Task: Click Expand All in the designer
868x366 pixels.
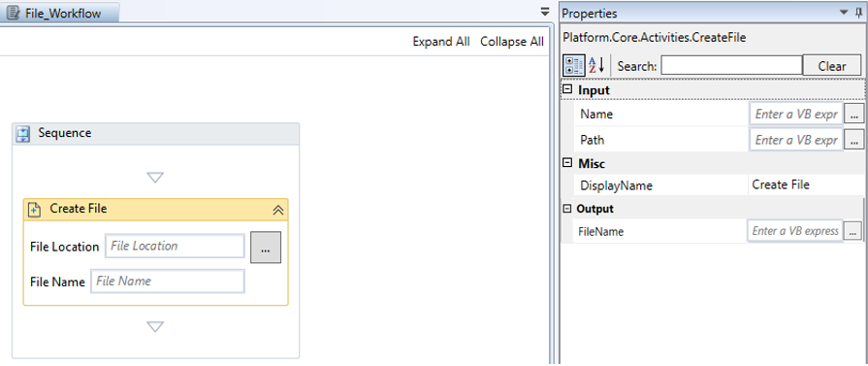Action: (x=441, y=42)
